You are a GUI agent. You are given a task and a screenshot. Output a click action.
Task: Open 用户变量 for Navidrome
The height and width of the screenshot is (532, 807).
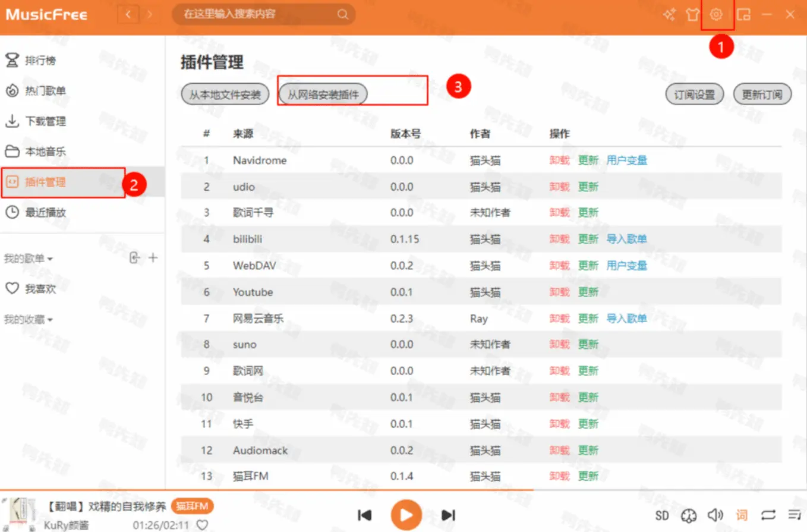pos(627,160)
